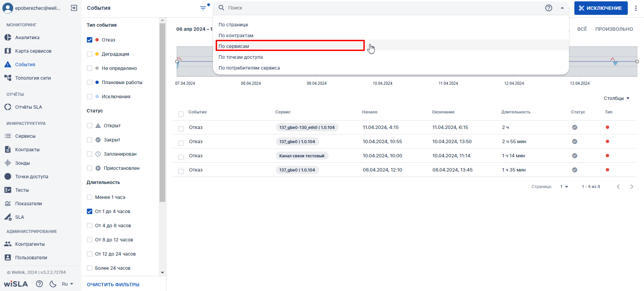
Task: Open the Канал связи тестовый service chip
Action: 302,156
